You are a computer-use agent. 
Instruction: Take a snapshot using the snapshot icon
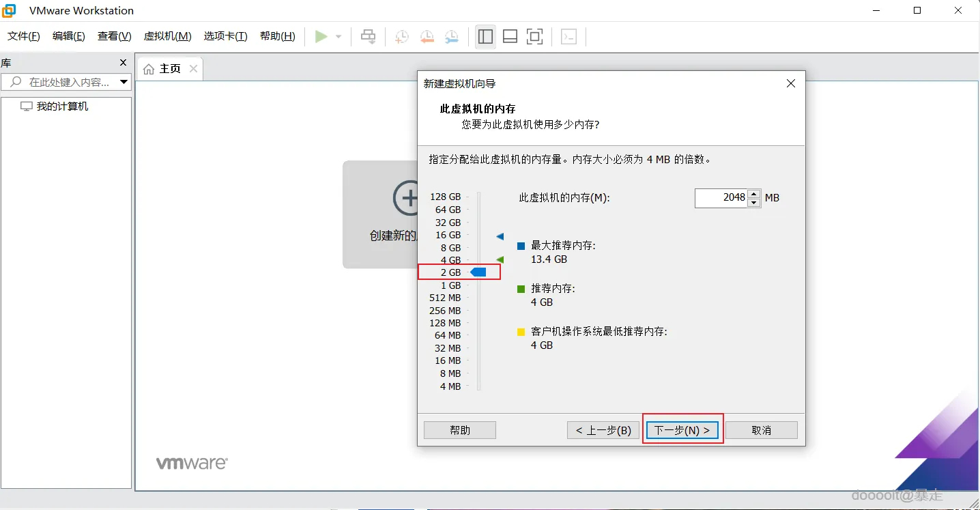click(x=401, y=36)
